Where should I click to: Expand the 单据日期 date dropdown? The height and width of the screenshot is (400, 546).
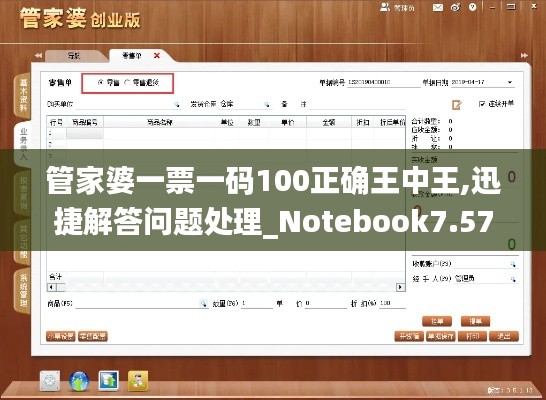tap(510, 82)
